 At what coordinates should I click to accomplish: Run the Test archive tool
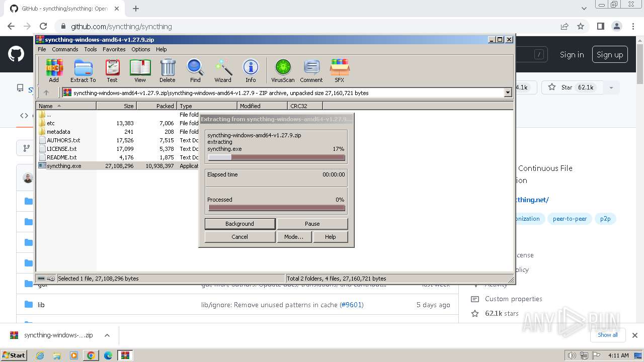coord(112,70)
